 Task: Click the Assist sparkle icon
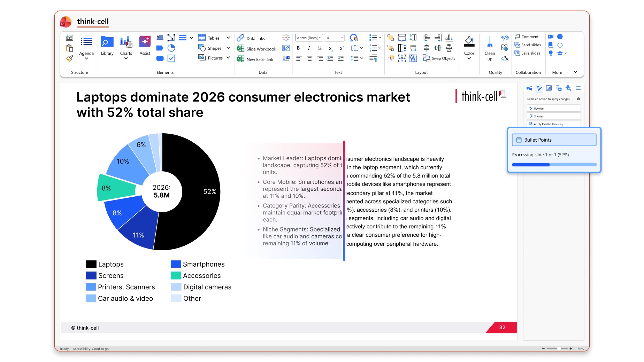(x=145, y=42)
